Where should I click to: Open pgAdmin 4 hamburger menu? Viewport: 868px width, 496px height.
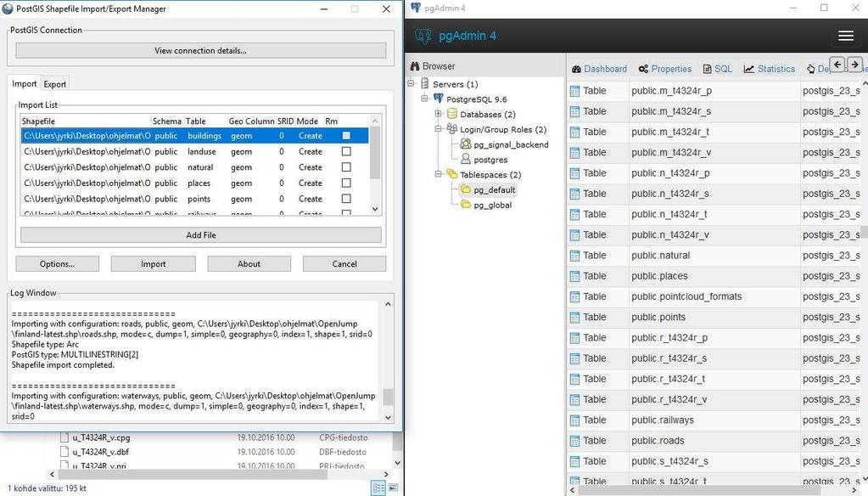click(845, 36)
